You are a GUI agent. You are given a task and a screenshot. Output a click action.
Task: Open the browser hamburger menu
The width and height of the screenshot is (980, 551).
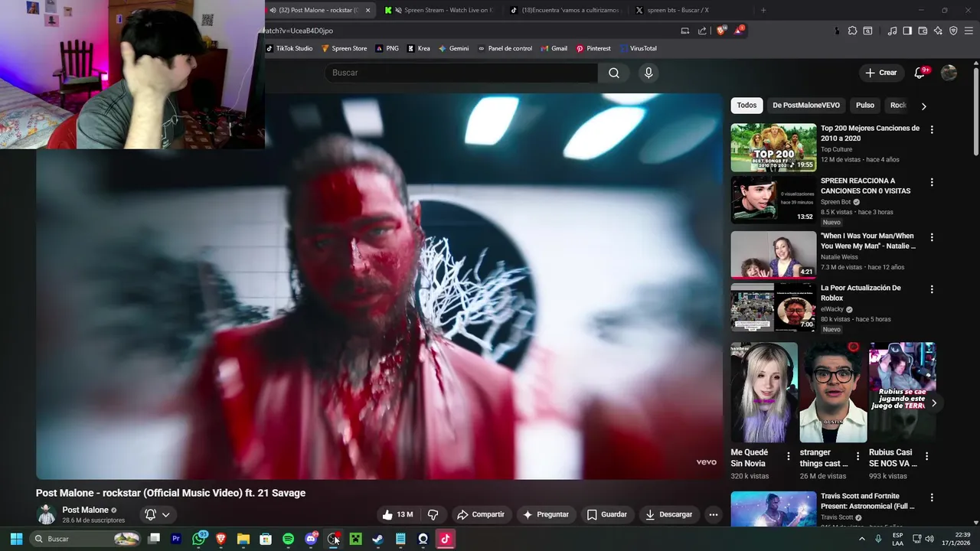tap(969, 31)
